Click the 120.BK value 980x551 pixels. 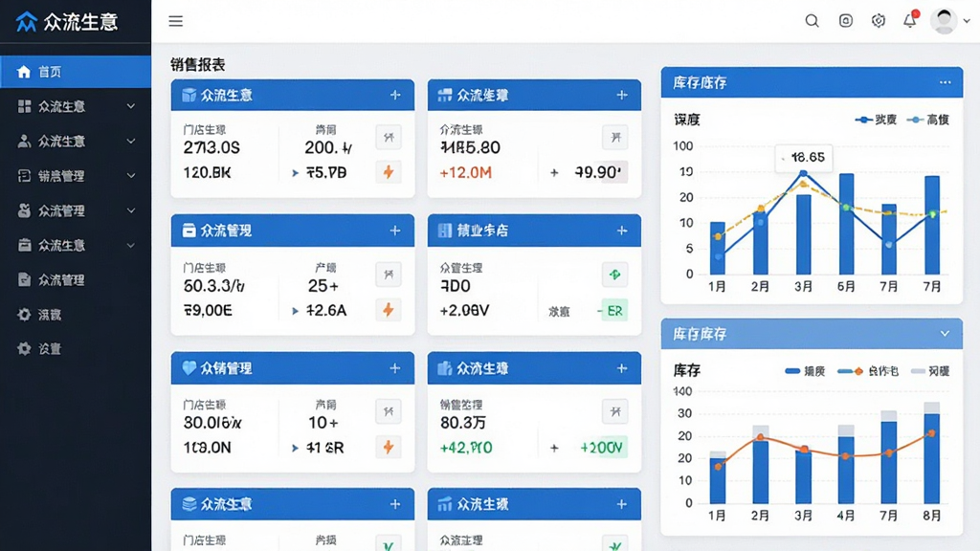207,172
